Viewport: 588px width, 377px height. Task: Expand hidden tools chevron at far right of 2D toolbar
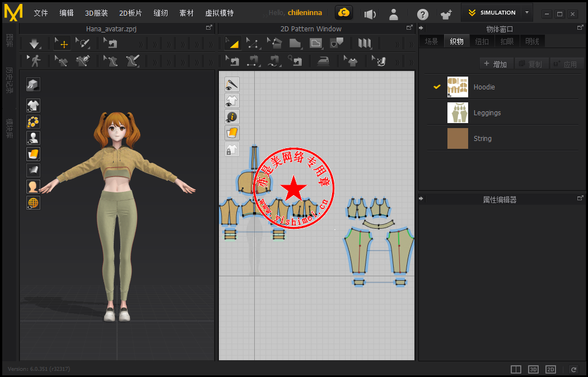pos(411,44)
